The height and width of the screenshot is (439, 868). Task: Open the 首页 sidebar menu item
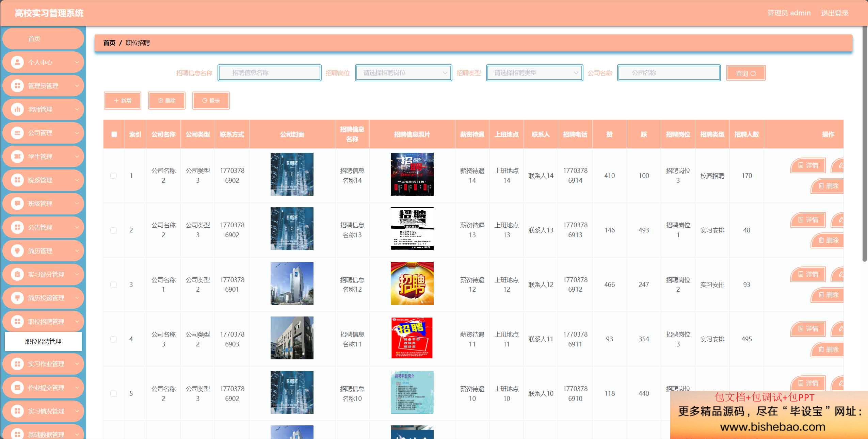click(x=43, y=39)
